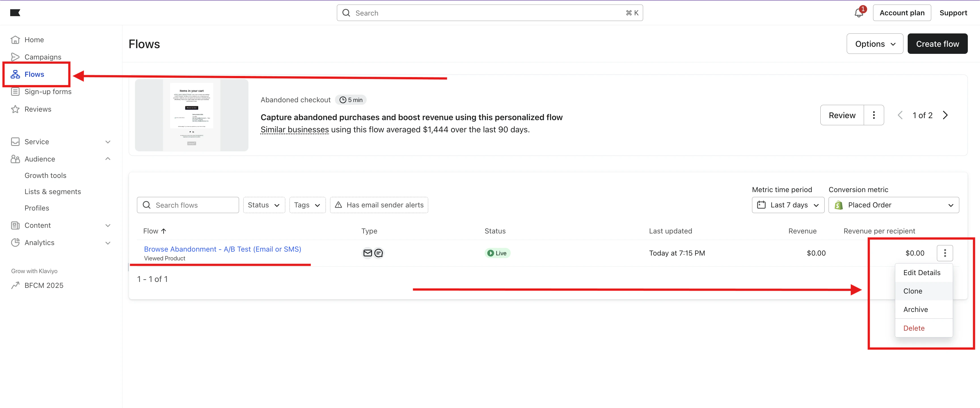The height and width of the screenshot is (408, 980).
Task: Open the Status filter dropdown
Action: [264, 205]
